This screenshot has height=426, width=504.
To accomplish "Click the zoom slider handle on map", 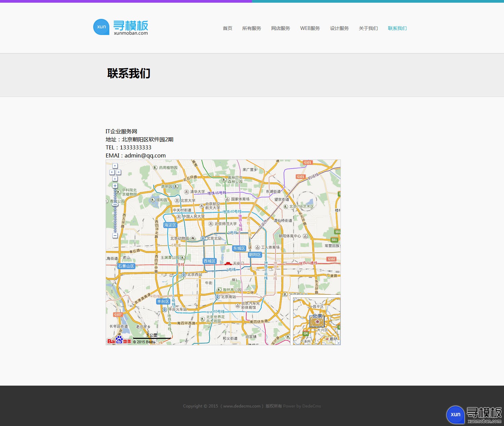I will click(x=115, y=204).
